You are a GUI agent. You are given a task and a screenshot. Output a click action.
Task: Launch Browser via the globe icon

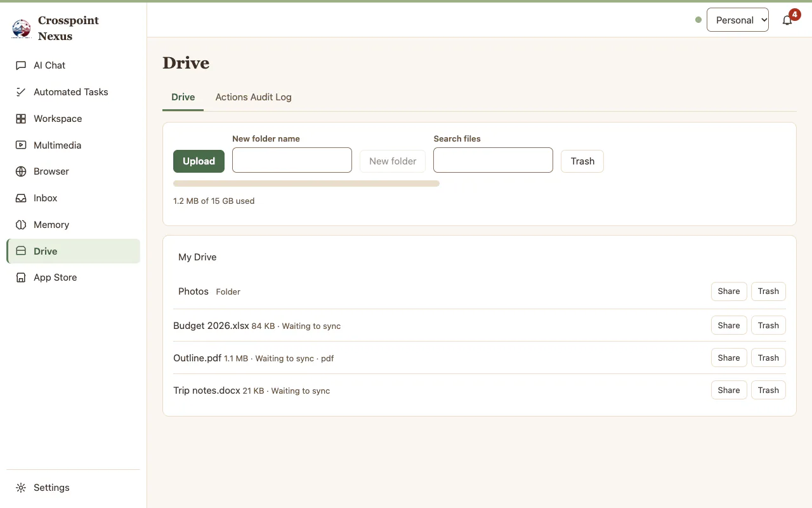(x=21, y=171)
